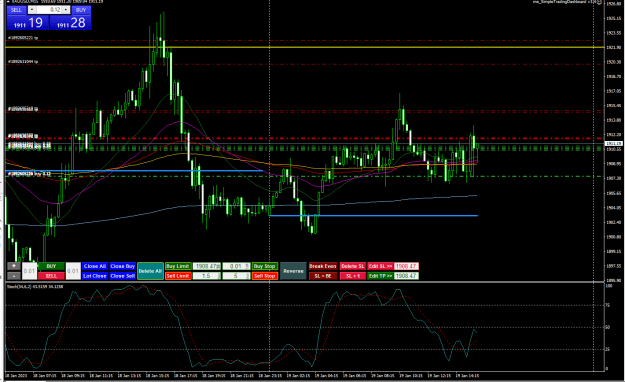
Task: Click the green BUY button on the dashboard
Action: click(51, 266)
